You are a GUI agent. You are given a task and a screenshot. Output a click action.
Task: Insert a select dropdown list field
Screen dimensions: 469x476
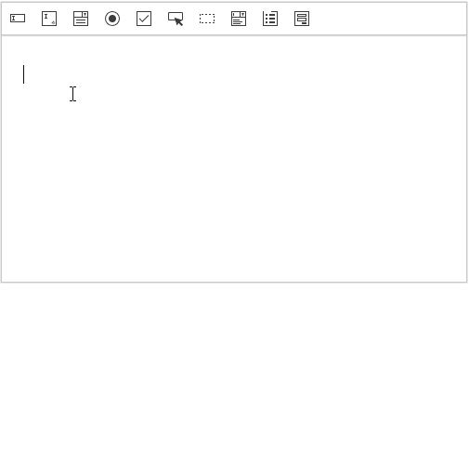click(x=81, y=19)
